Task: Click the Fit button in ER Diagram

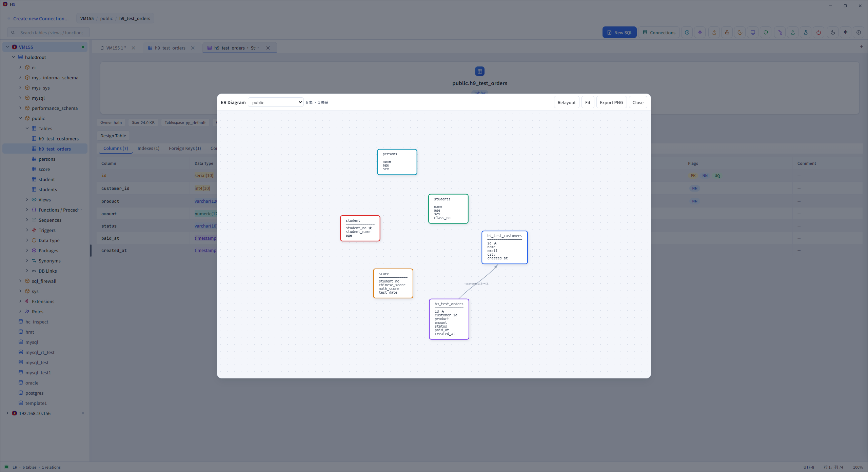Action: click(588, 102)
